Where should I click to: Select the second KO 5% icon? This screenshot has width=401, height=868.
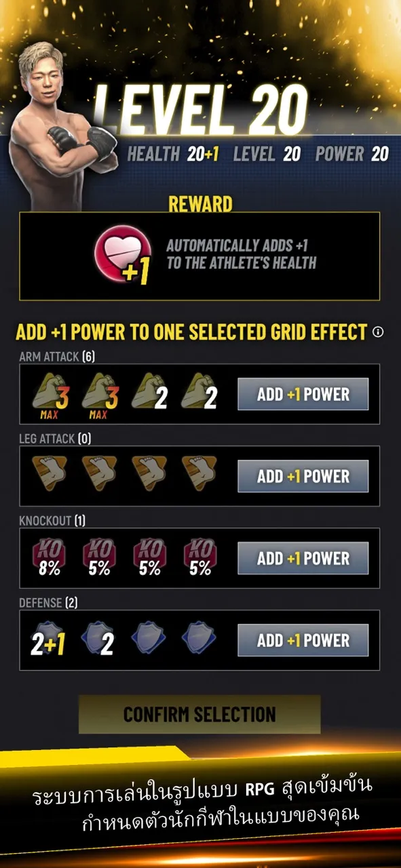point(149,557)
